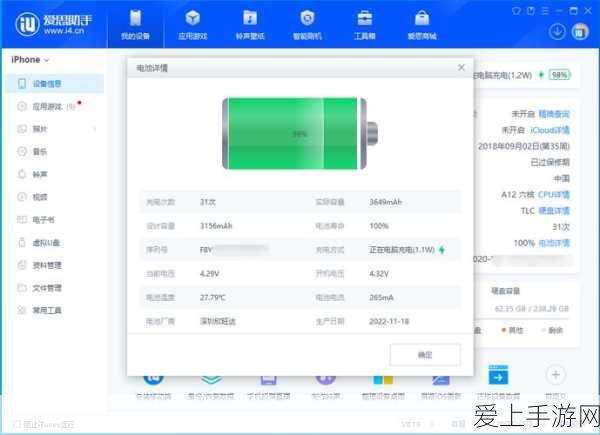
Task: Open the download manager arrow icon
Action: pyautogui.click(x=557, y=31)
